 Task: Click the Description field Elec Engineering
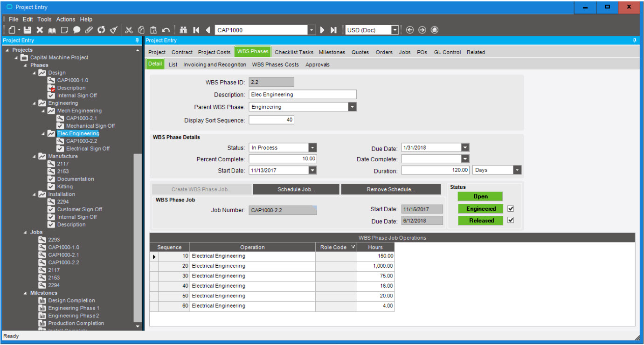coord(303,95)
